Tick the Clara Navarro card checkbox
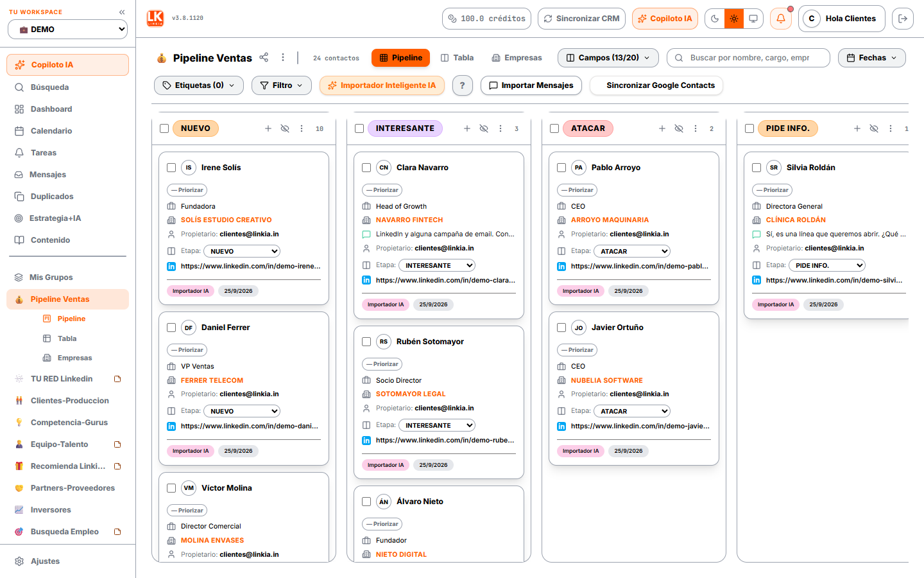924x578 pixels. click(x=366, y=168)
